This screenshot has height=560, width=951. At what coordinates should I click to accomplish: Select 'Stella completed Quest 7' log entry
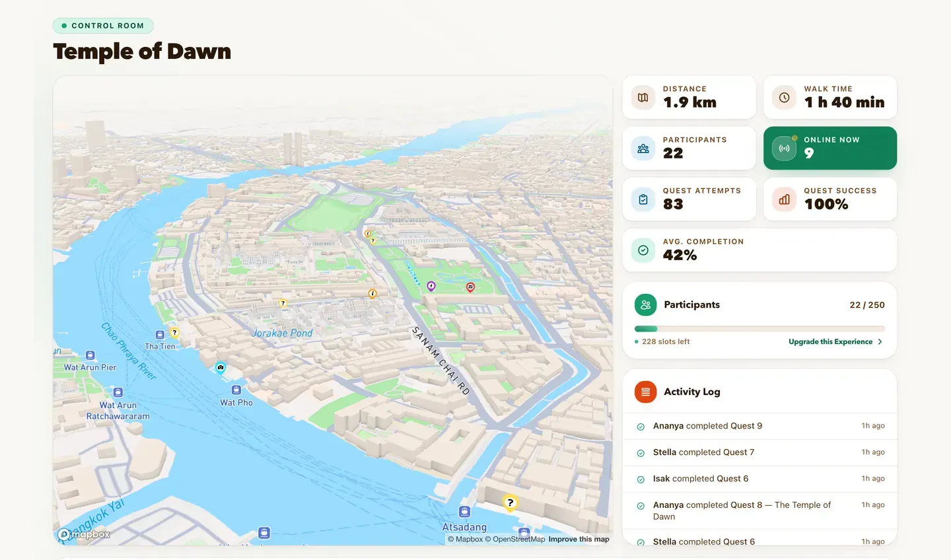759,452
